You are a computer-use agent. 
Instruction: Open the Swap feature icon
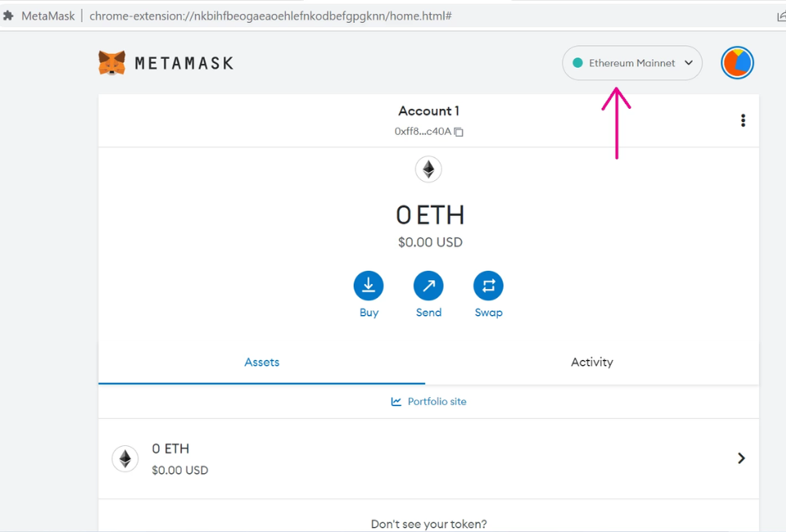click(488, 284)
